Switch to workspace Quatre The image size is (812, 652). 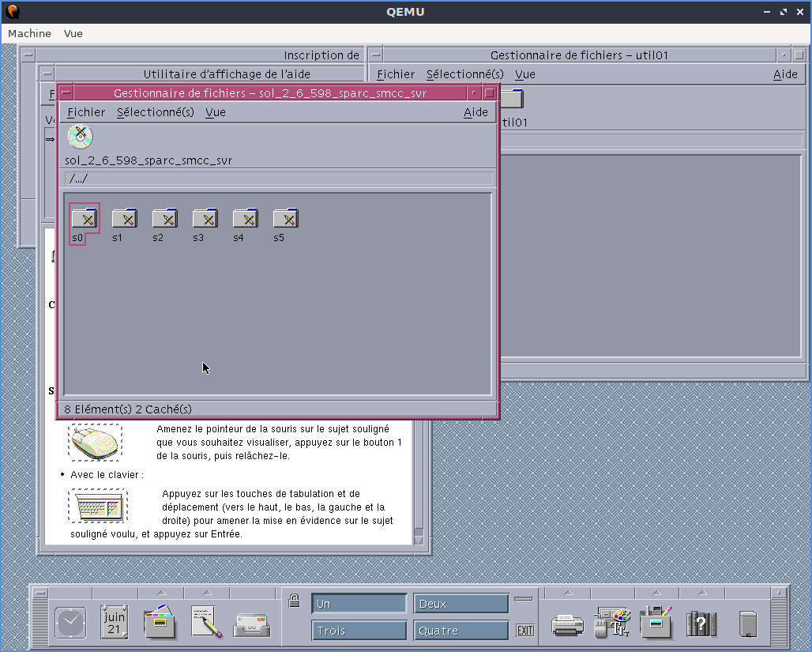[461, 631]
